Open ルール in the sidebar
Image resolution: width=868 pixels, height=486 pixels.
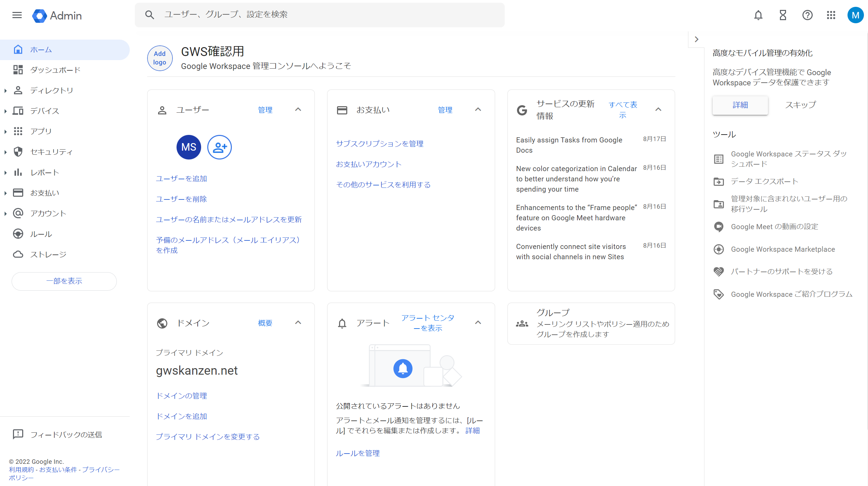click(x=65, y=234)
